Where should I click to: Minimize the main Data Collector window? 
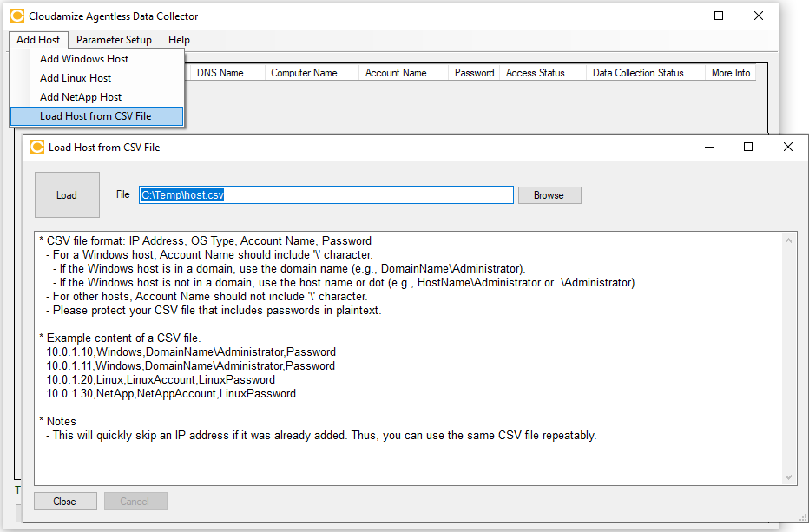pos(679,16)
